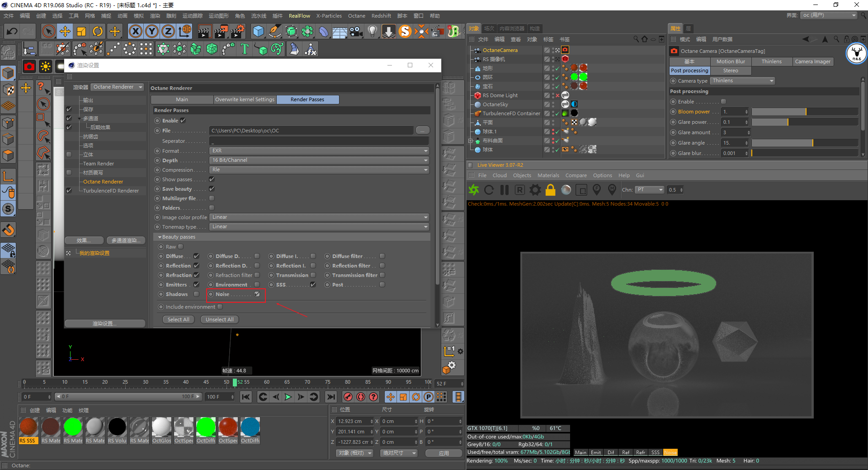Toggle the world coordinate system icon
Image resolution: width=868 pixels, height=470 pixels.
[185, 31]
